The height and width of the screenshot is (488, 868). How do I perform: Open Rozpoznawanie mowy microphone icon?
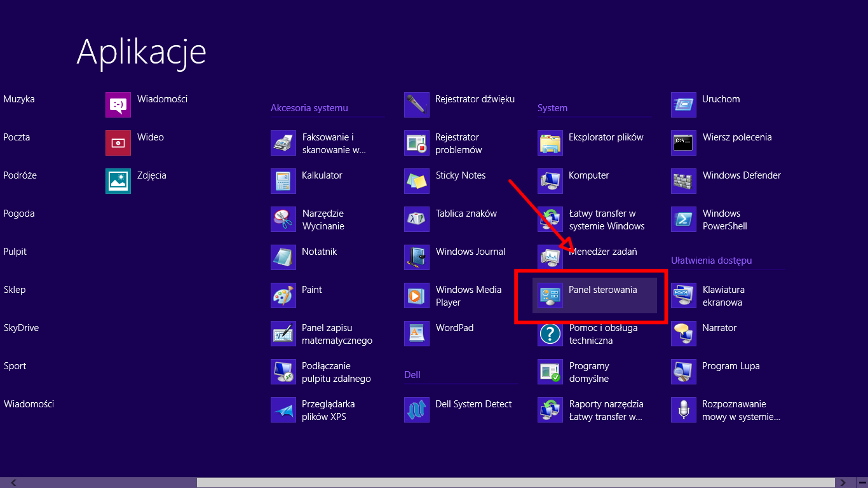(684, 410)
